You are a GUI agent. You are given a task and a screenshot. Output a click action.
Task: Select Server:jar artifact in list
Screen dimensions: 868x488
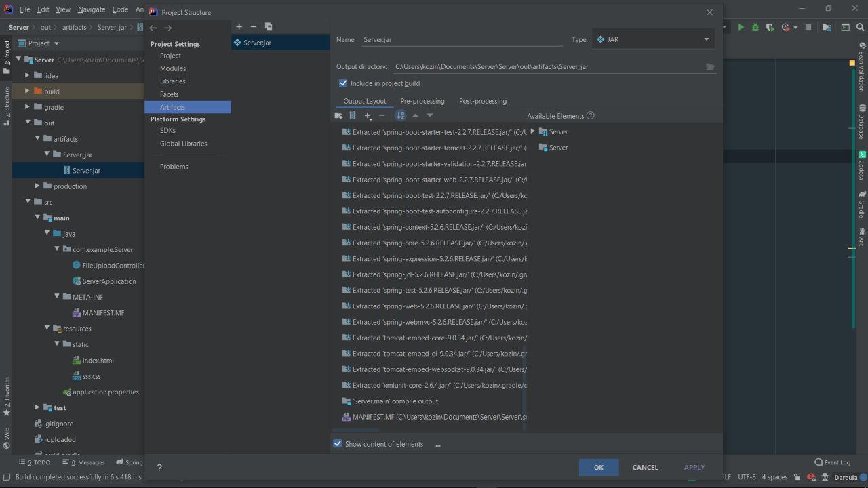[x=281, y=43]
